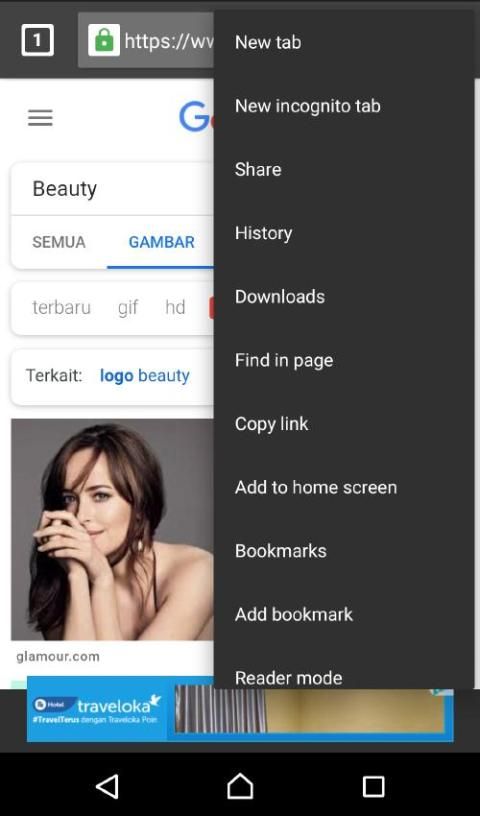The width and height of the screenshot is (480, 816).
Task: Open Bookmarks from the menu
Action: [344, 551]
